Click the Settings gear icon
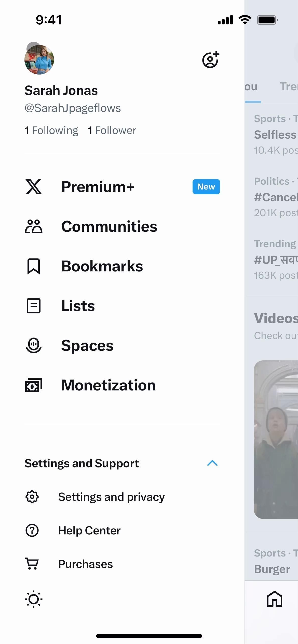Screen dimensions: 298x644 click(32, 497)
